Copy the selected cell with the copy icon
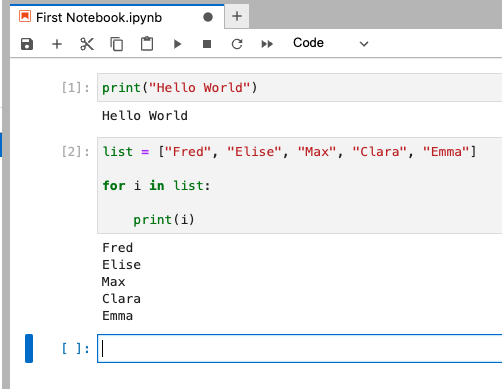502x389 pixels. click(x=117, y=44)
